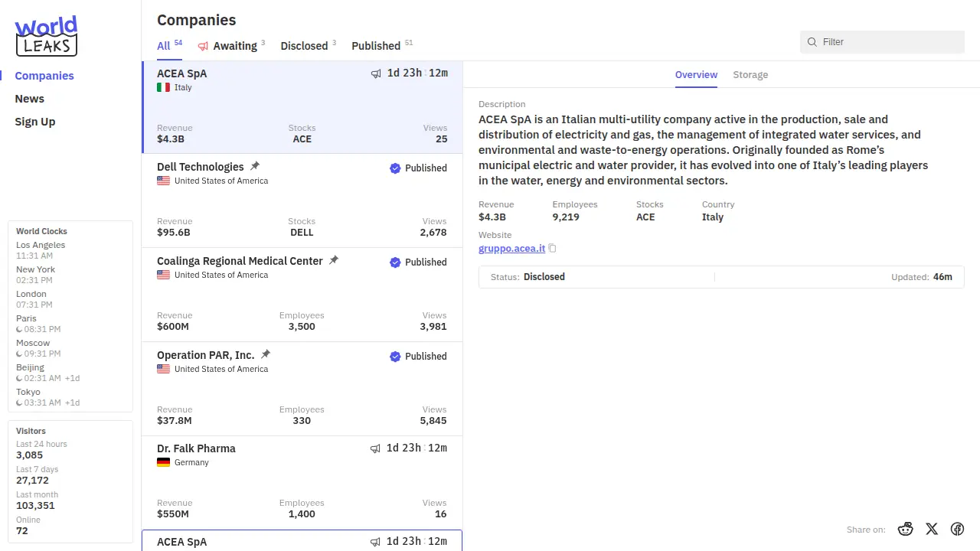Image resolution: width=980 pixels, height=551 pixels.
Task: Show the Published companies tab
Action: tap(376, 46)
